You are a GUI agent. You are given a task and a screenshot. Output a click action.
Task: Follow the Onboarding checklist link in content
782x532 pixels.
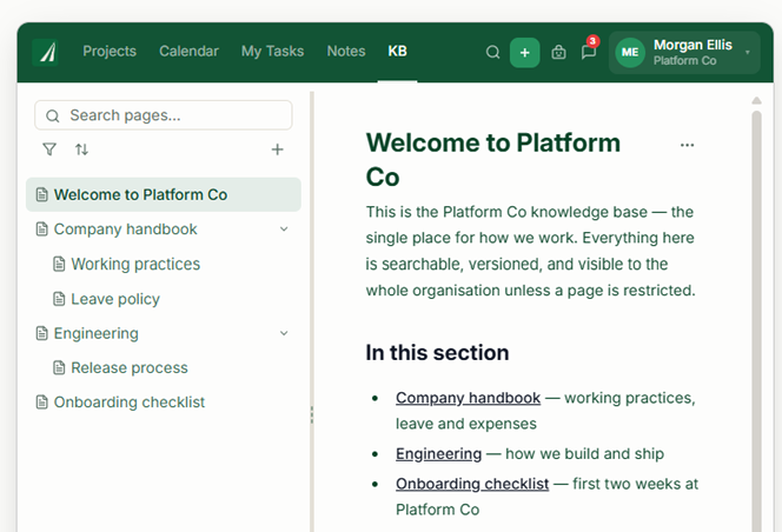[x=473, y=484]
